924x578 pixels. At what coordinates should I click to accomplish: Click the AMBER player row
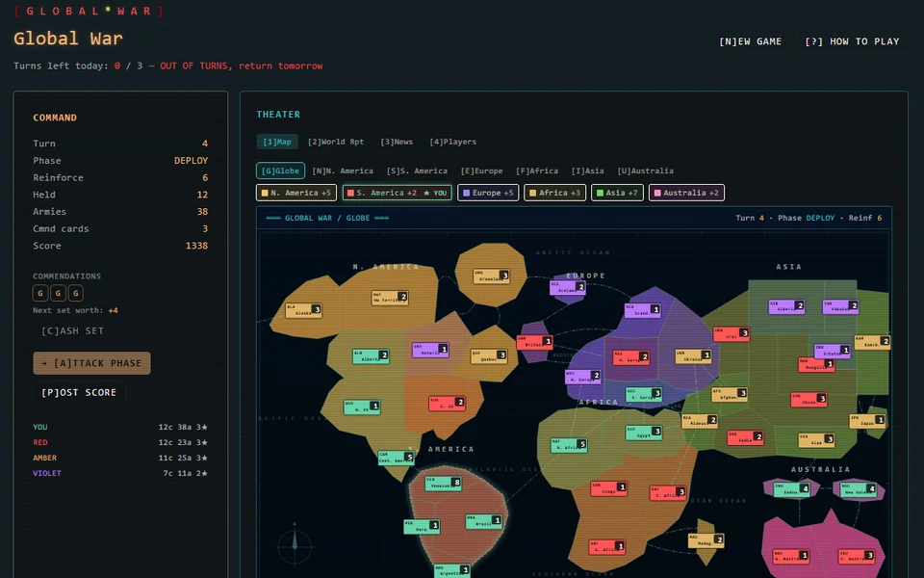coord(120,458)
